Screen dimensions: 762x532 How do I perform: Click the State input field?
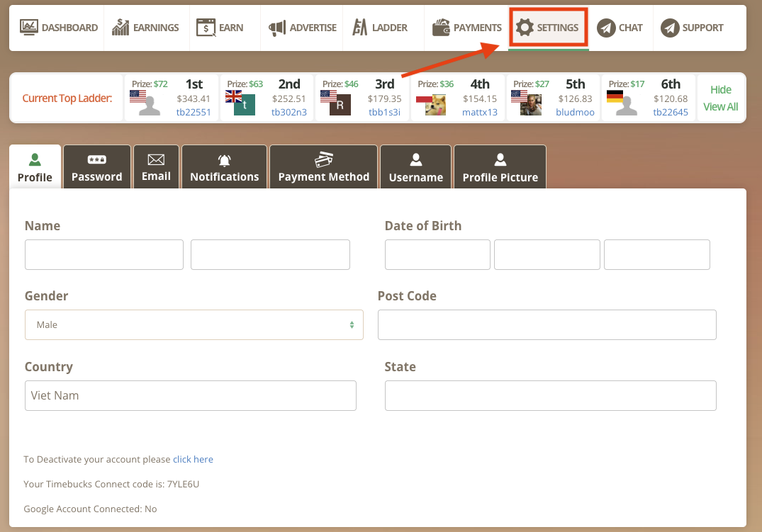[x=550, y=395]
